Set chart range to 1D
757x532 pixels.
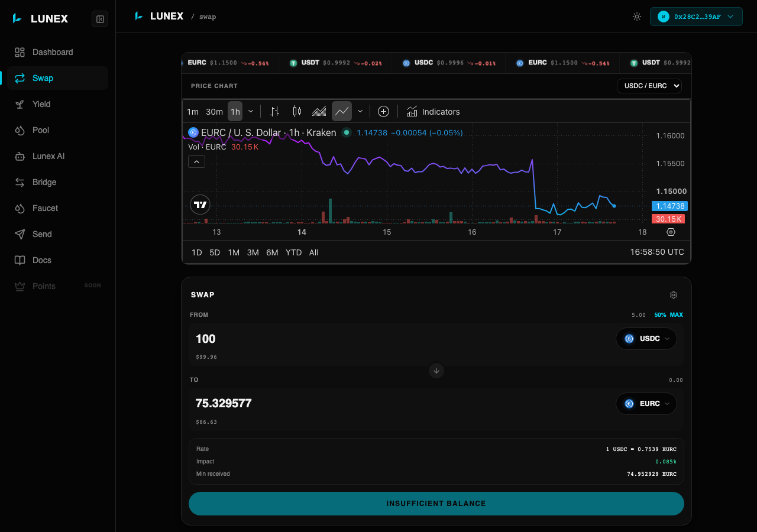tap(197, 252)
